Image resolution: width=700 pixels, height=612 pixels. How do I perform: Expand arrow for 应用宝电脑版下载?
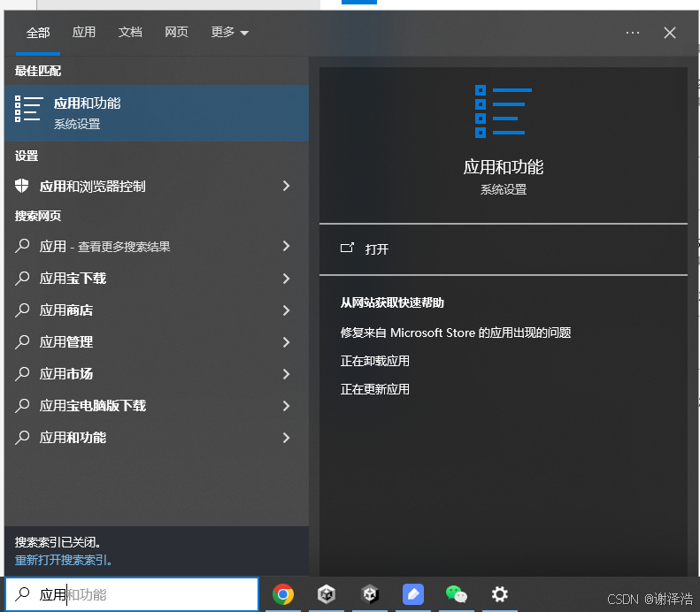click(286, 406)
